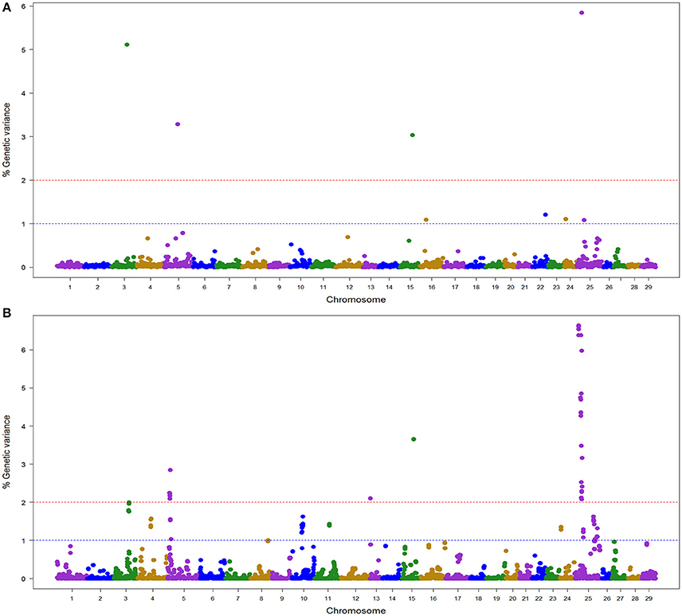Click chromosome label 22 on panel A x-axis
The image size is (682, 616).
coord(540,287)
